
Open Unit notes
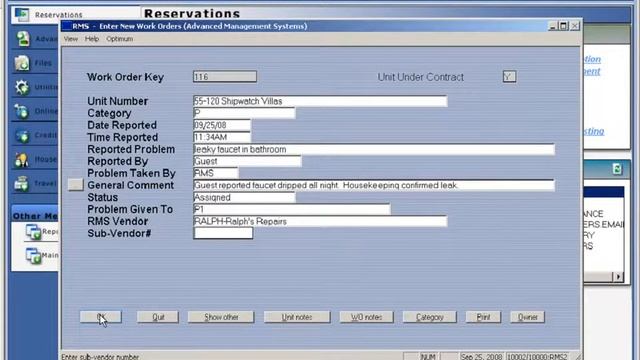(x=297, y=317)
